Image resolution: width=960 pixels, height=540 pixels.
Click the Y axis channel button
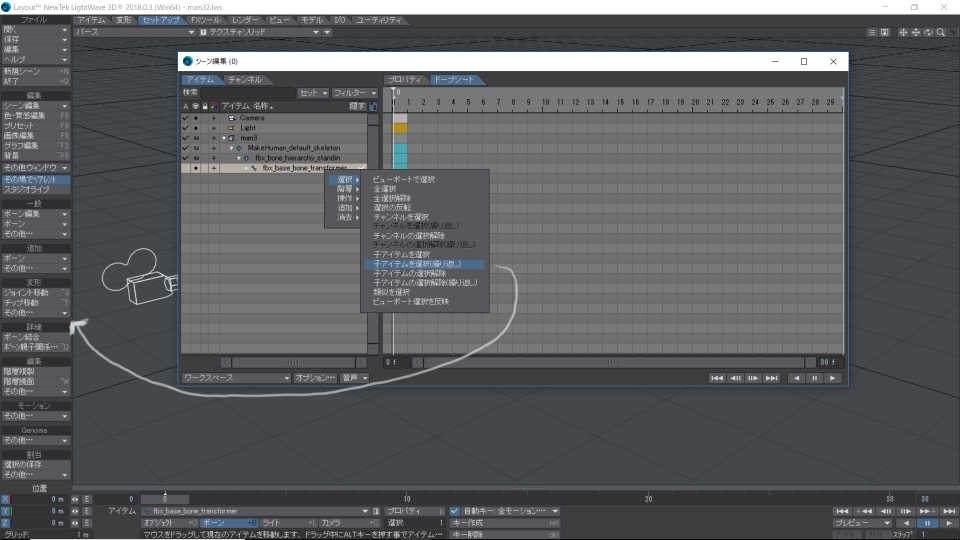[6, 511]
